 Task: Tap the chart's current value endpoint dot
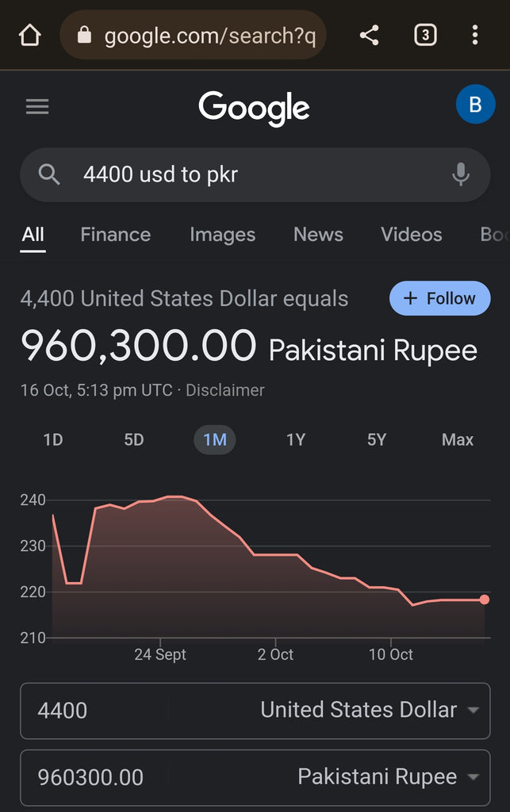click(x=484, y=599)
